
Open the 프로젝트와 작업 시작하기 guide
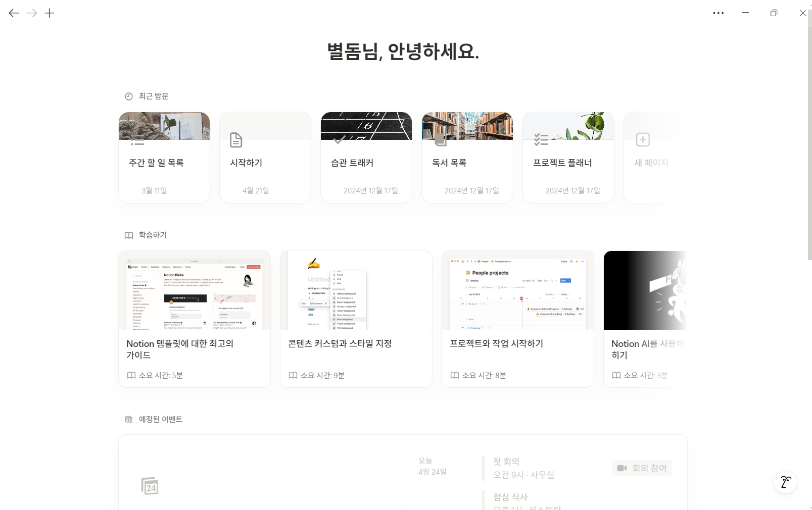tap(517, 319)
